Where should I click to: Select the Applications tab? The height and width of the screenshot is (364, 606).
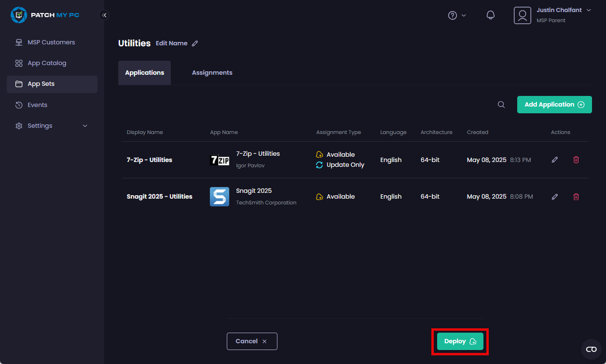coord(144,73)
